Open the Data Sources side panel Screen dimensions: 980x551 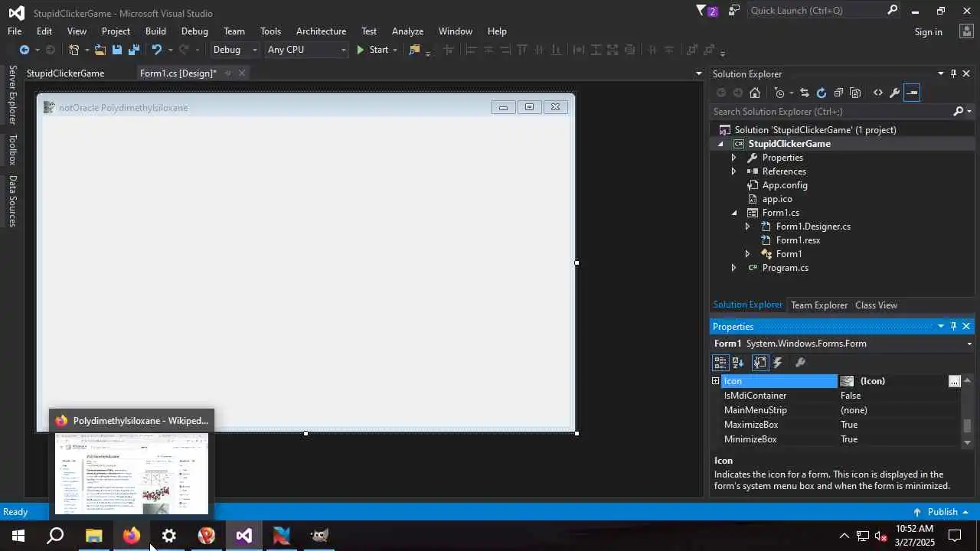12,201
